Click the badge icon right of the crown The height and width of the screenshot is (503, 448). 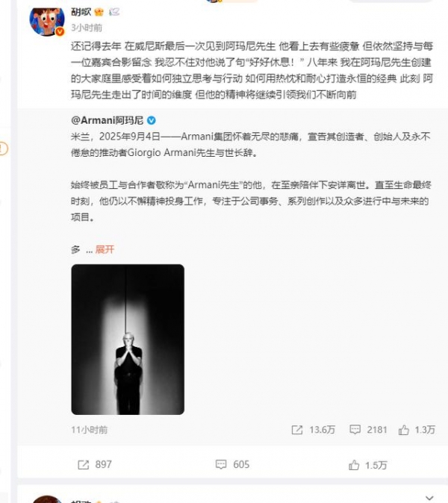[x=114, y=12]
